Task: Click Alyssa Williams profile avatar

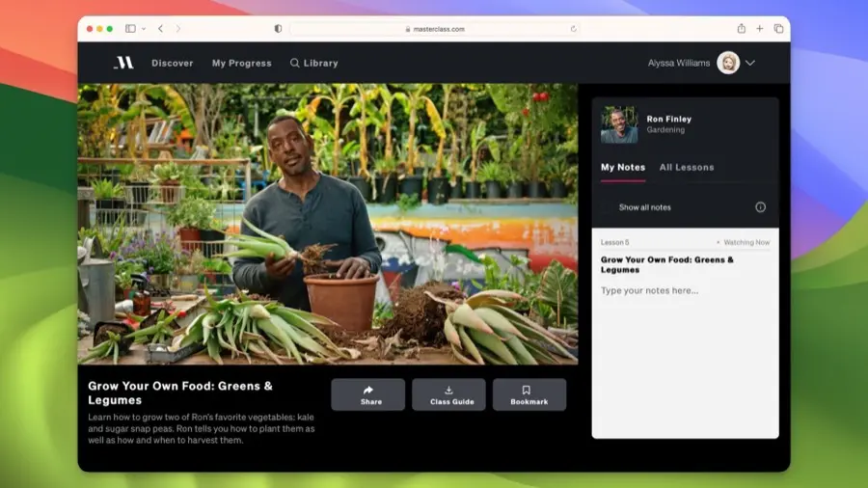Action: [x=728, y=63]
